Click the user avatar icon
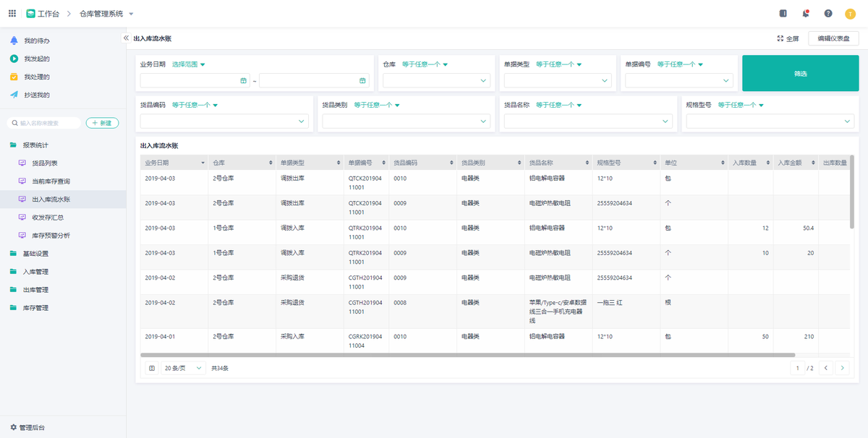Viewport: 868px width, 438px height. pyautogui.click(x=851, y=14)
